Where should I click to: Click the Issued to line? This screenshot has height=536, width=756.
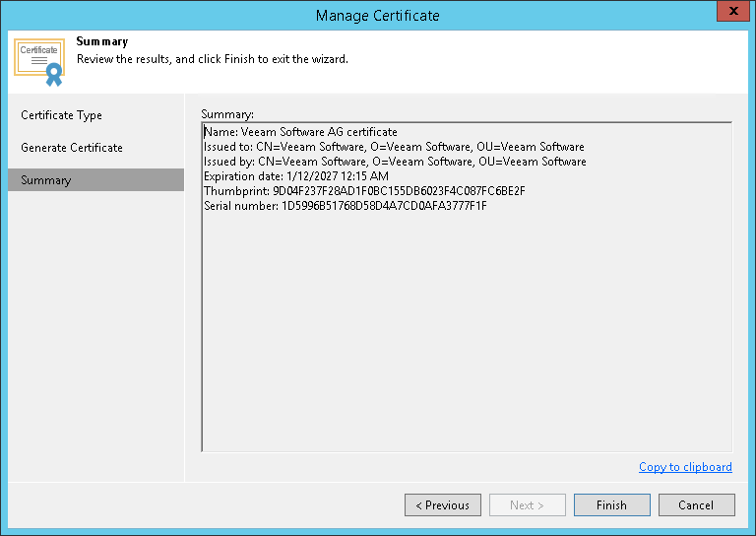[x=394, y=147]
